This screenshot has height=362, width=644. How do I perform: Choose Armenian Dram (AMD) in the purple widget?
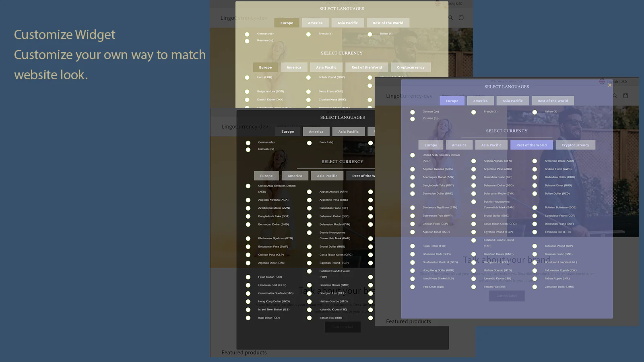click(535, 161)
